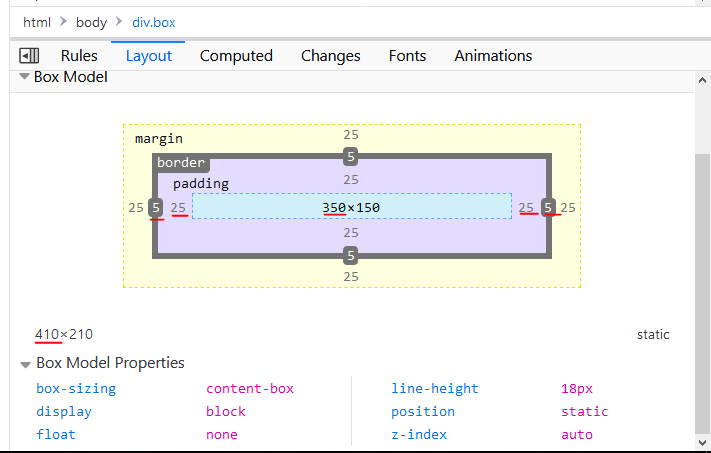Edit the top border value 5
Viewport: 711px width, 453px height.
(351, 157)
